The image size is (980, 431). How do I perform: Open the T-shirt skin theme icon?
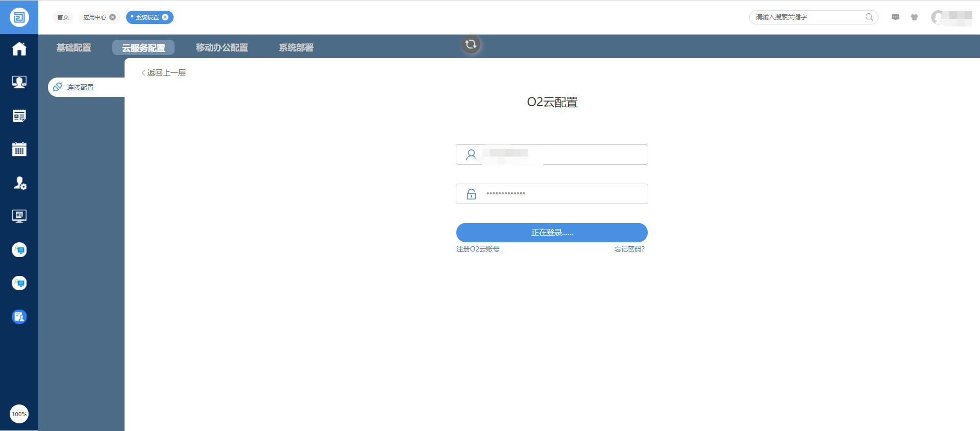click(914, 17)
